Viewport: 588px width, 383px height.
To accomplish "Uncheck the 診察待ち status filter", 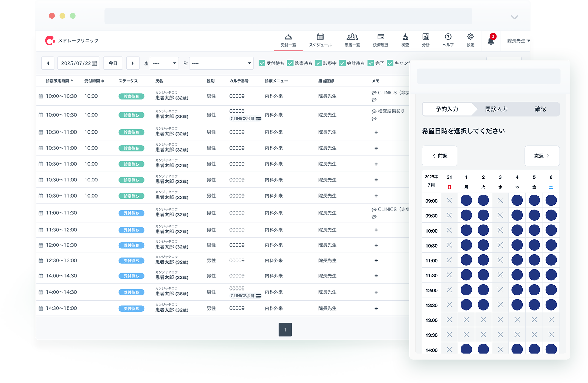I will click(290, 63).
